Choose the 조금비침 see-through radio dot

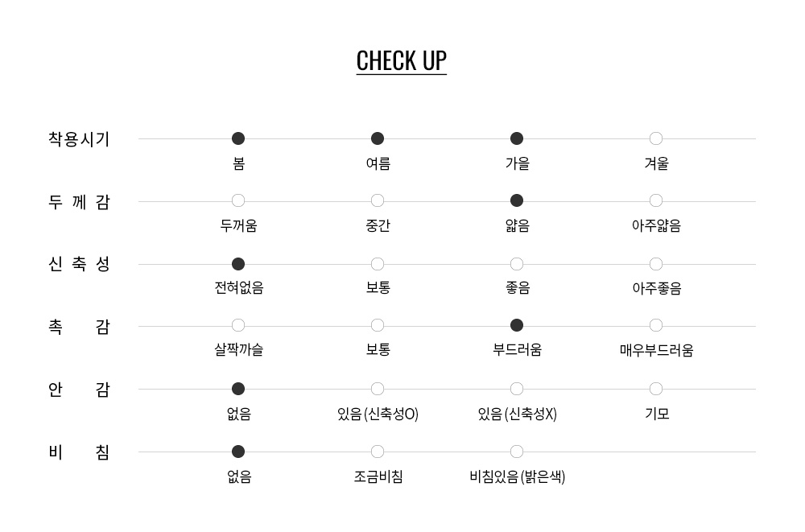point(378,452)
